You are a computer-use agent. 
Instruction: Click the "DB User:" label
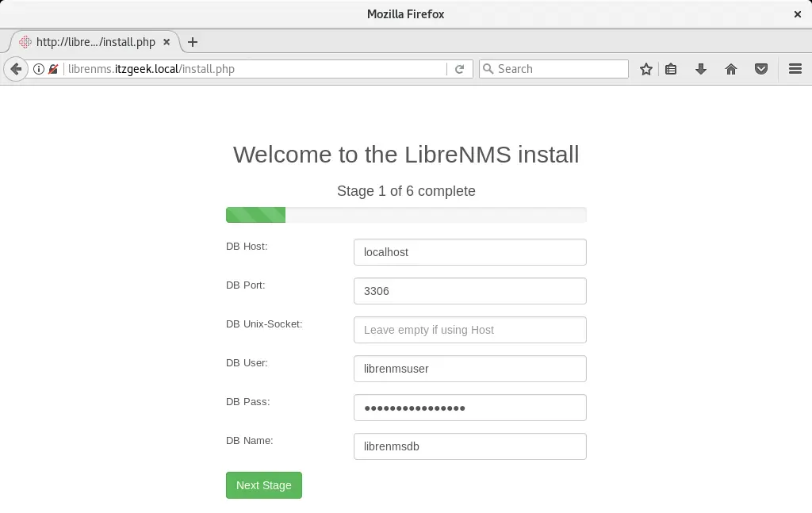coord(247,363)
